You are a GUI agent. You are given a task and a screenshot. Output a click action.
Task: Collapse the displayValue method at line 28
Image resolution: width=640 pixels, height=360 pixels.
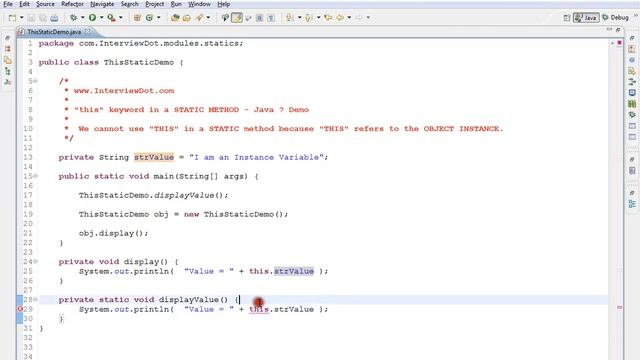coord(36,299)
